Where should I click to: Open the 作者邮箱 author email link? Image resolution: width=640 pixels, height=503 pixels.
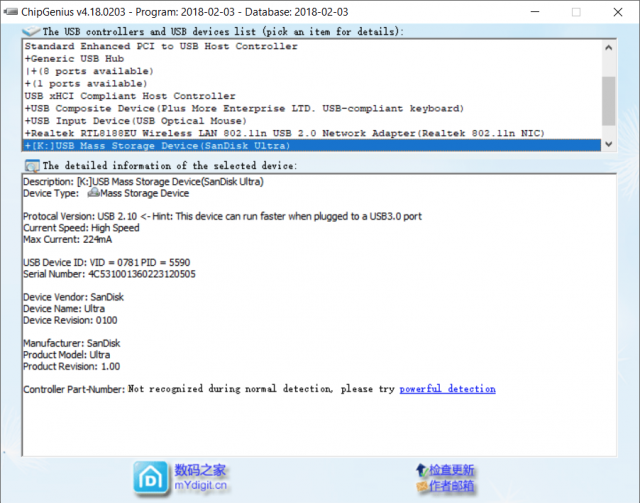tap(452, 486)
